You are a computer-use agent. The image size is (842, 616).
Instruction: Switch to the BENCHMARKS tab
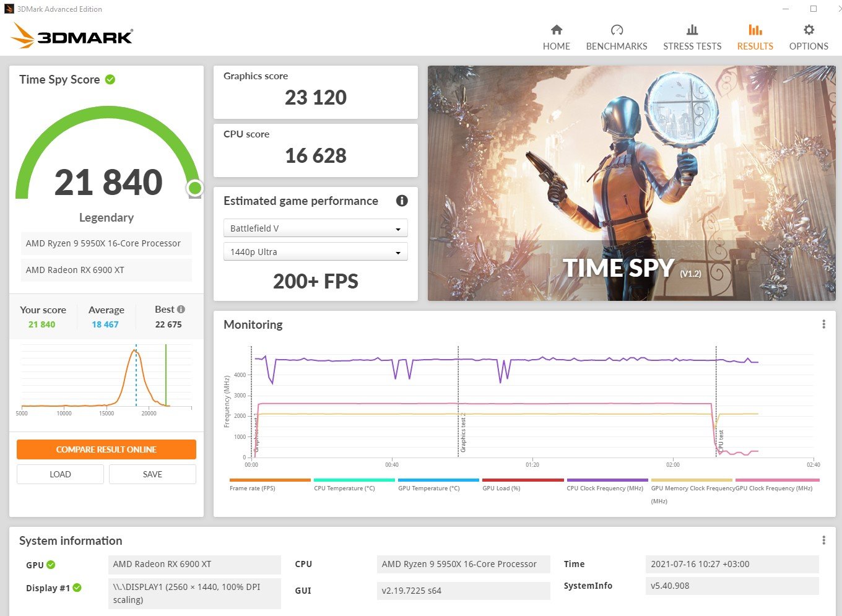[617, 46]
